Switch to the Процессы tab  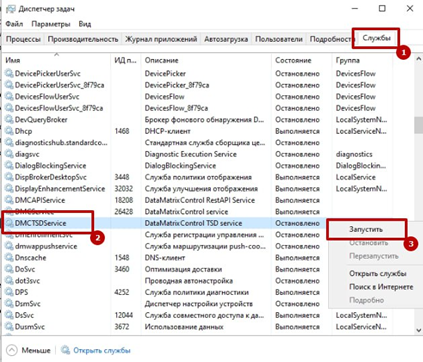click(23, 39)
